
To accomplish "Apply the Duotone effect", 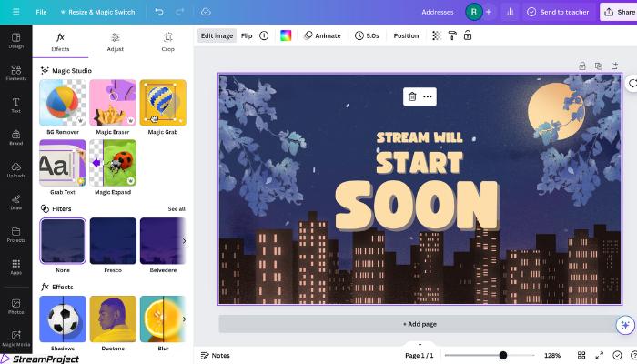I will point(113,318).
